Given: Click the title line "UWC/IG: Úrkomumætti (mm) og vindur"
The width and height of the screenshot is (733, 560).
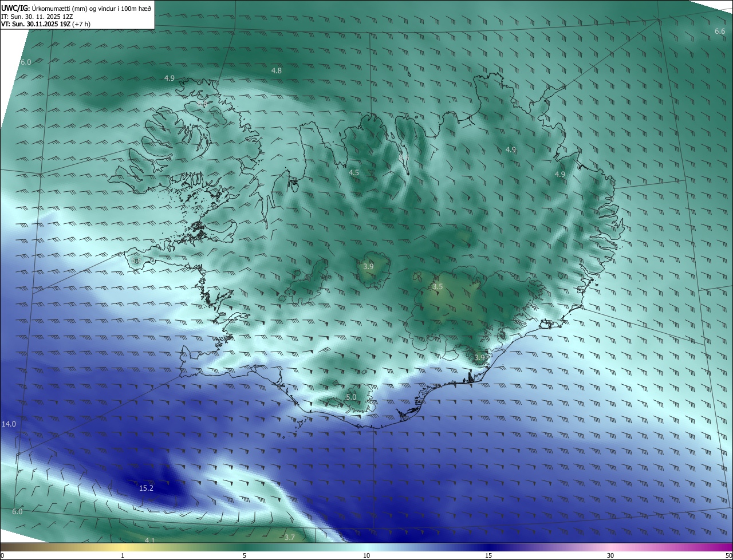Looking at the screenshot, I should point(77,8).
